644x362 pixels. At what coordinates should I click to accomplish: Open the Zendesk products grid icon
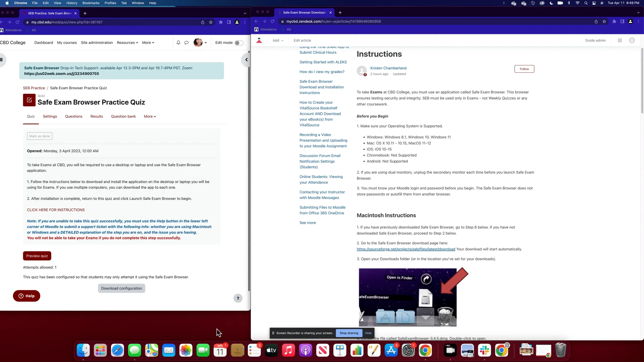click(x=620, y=40)
